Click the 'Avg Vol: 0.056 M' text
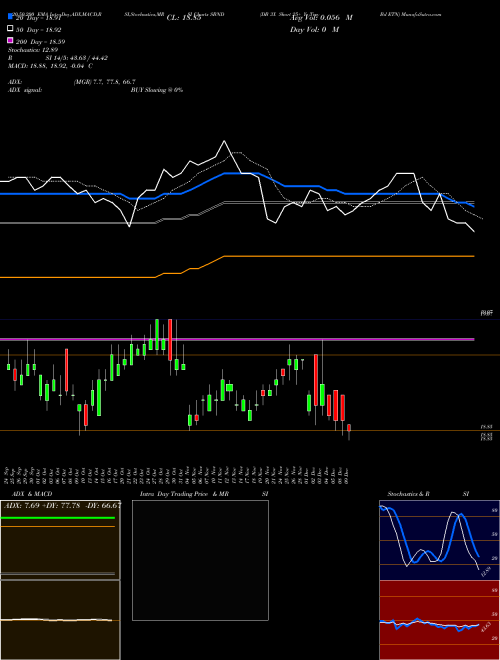500x660 pixels. [x=321, y=18]
